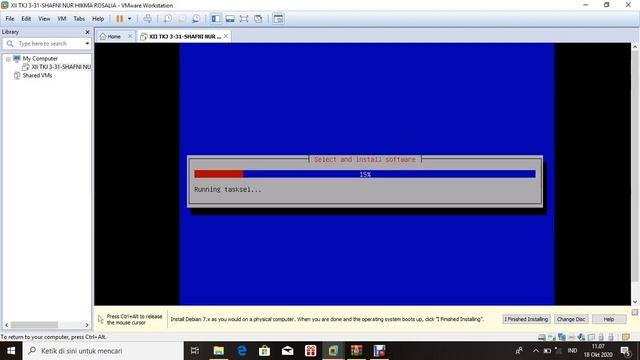Image resolution: width=640 pixels, height=360 pixels.
Task: Select the XII TKJ 3-31-SHAFNI VM in the library tree
Action: click(61, 67)
